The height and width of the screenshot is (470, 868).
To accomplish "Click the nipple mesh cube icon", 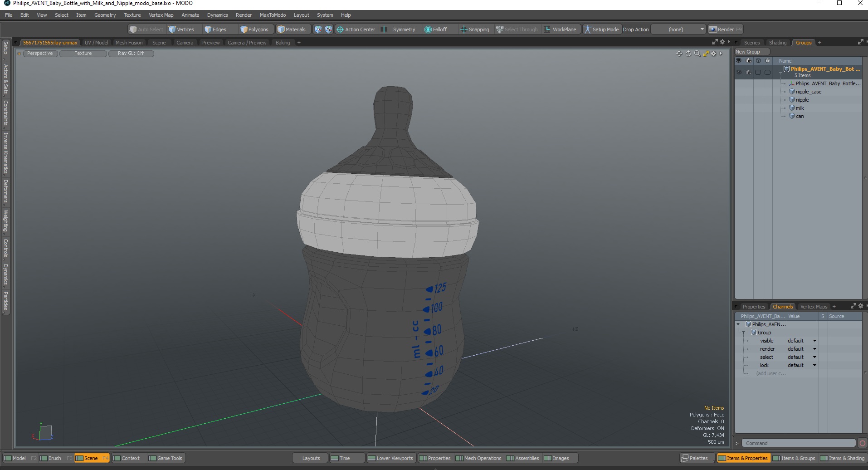I will 792,100.
